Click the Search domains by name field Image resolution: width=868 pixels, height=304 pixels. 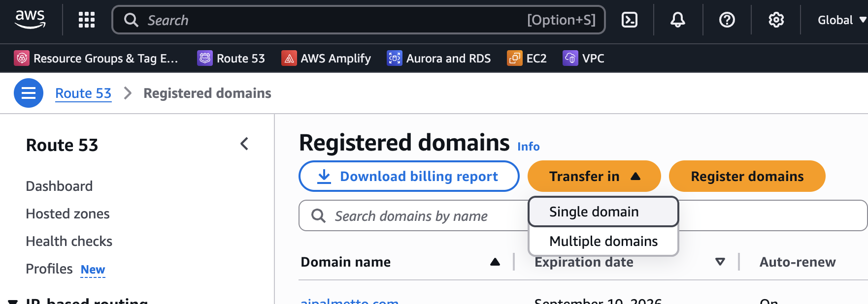click(411, 216)
